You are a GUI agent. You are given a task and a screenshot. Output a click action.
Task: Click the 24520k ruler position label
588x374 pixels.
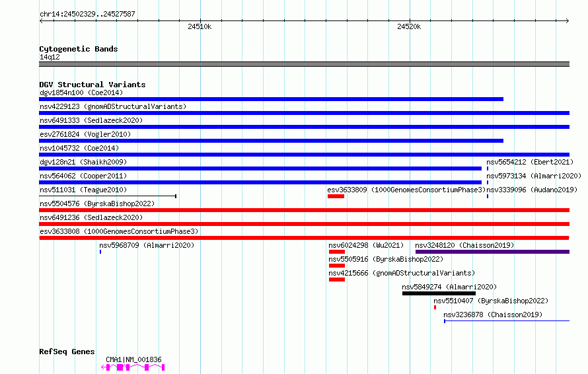pyautogui.click(x=409, y=26)
